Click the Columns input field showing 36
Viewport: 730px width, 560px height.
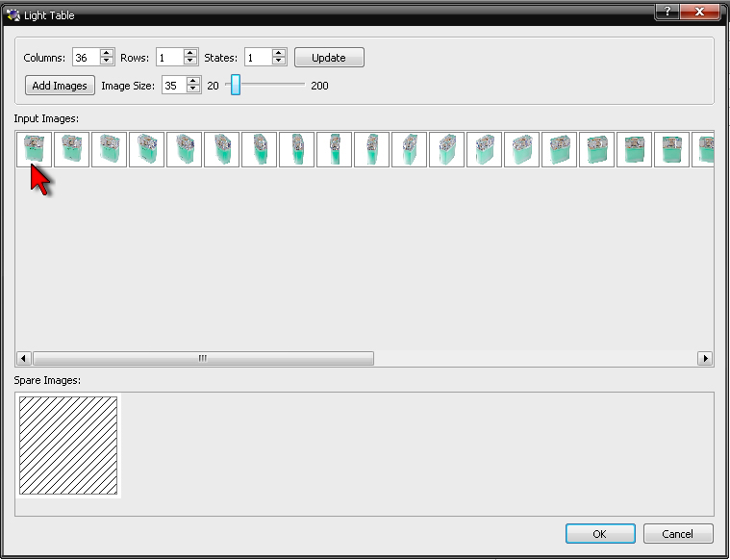point(87,58)
